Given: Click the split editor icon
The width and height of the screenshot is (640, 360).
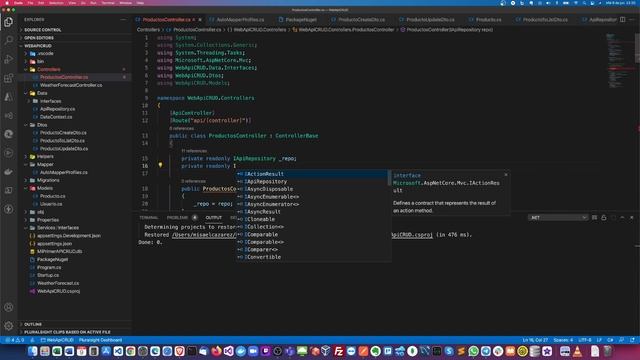Looking at the screenshot, I should click(x=622, y=20).
